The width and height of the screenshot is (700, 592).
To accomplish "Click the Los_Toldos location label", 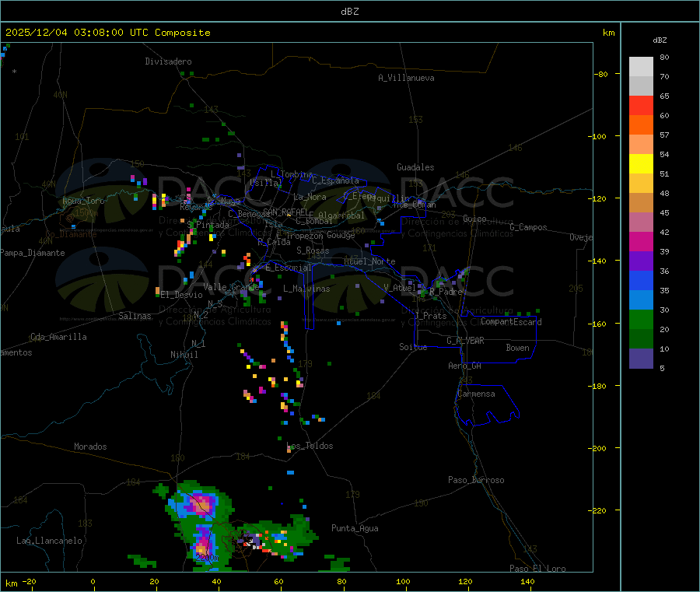I will click(x=310, y=446).
